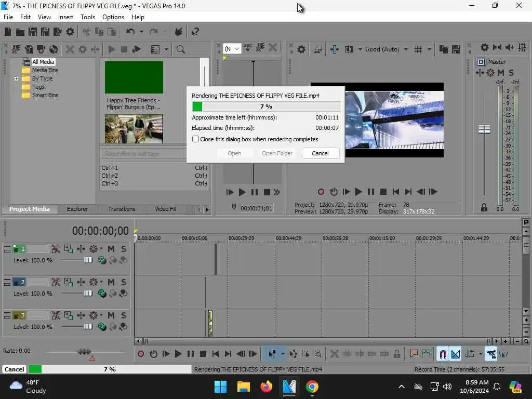The image size is (532, 399).
Task: Click the Downmix Output icon in Master Bus
Action: pyautogui.click(x=497, y=47)
